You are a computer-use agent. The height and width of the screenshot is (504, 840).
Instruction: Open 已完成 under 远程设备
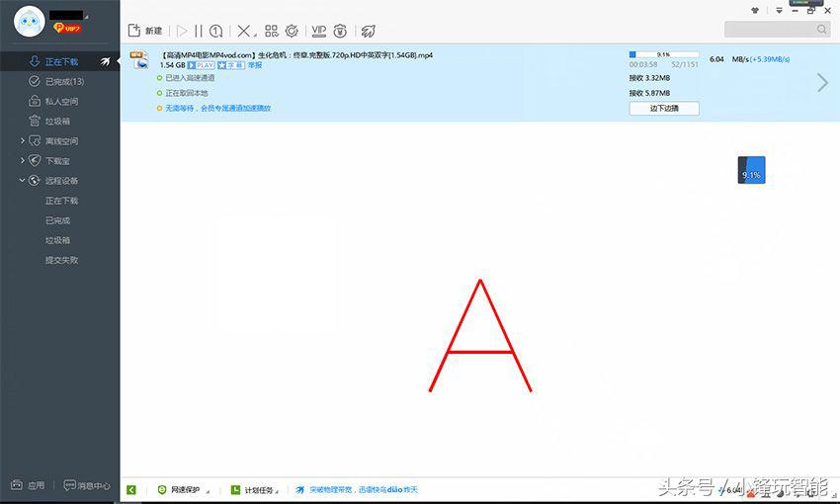coord(57,220)
